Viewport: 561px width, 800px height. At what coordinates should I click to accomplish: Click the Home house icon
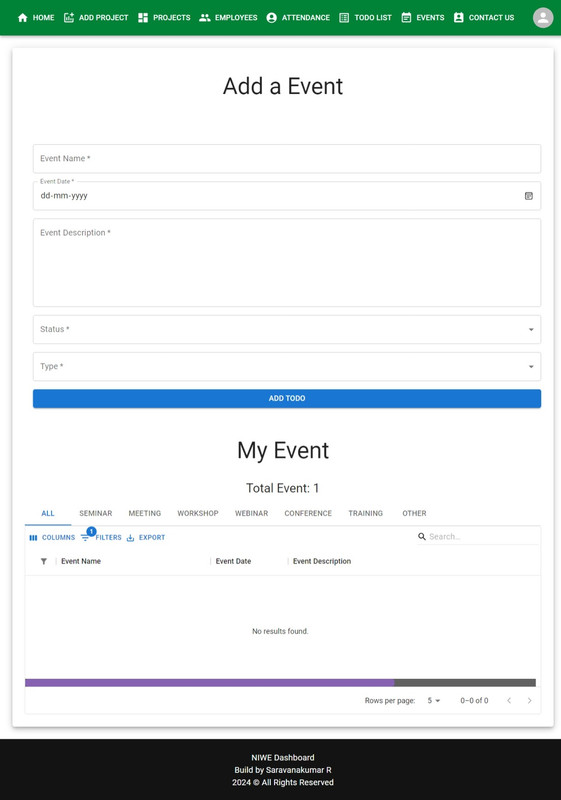(22, 18)
